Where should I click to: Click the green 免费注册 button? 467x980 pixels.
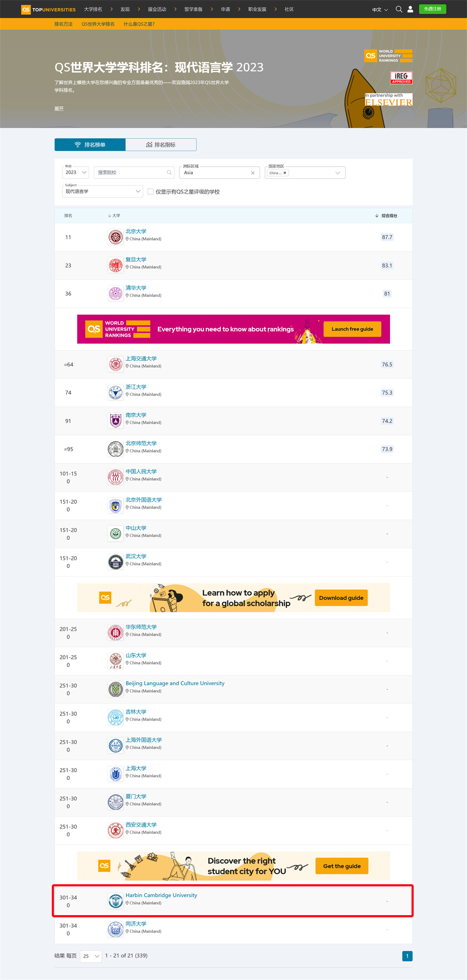click(x=432, y=9)
